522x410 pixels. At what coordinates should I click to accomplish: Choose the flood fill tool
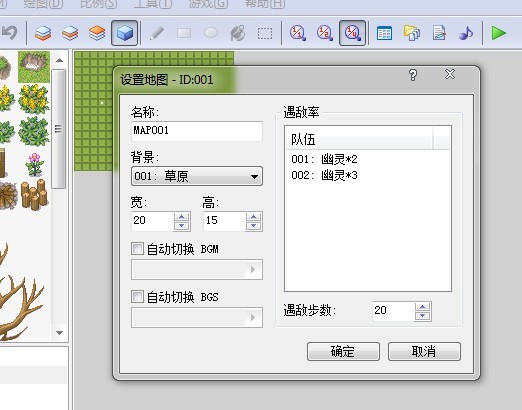[x=238, y=33]
